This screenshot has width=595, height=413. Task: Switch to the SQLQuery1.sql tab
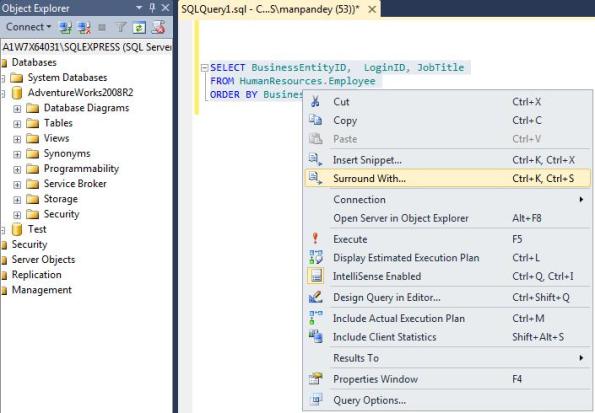[270, 9]
